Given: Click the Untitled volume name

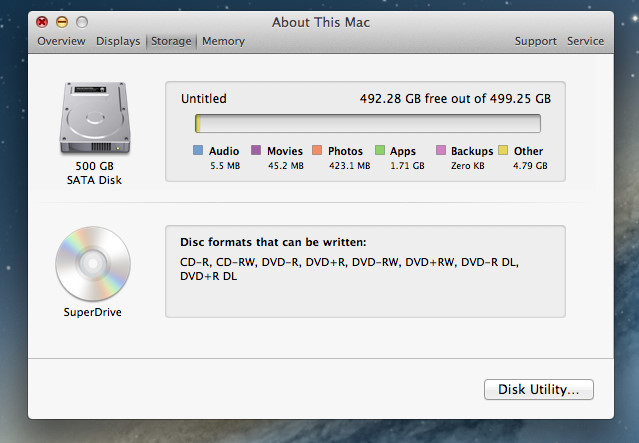Looking at the screenshot, I should (204, 99).
